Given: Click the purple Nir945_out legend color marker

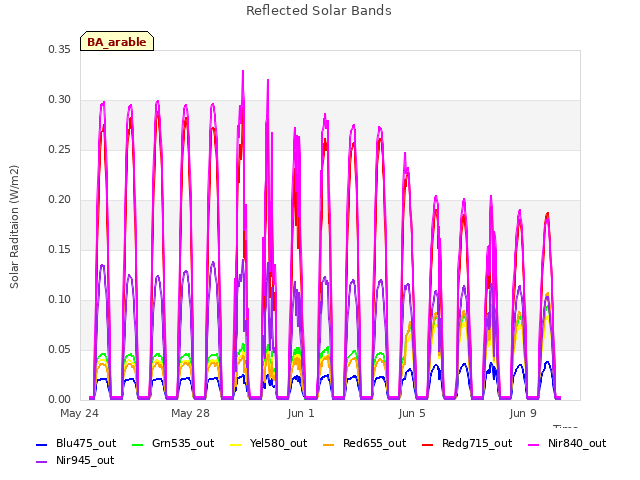Looking at the screenshot, I should (x=42, y=462).
